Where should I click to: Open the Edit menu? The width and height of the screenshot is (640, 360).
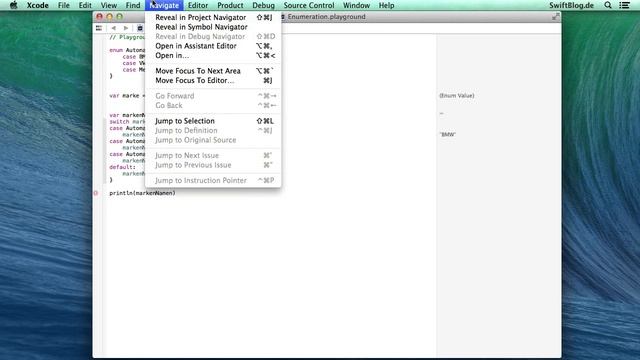[x=85, y=5]
